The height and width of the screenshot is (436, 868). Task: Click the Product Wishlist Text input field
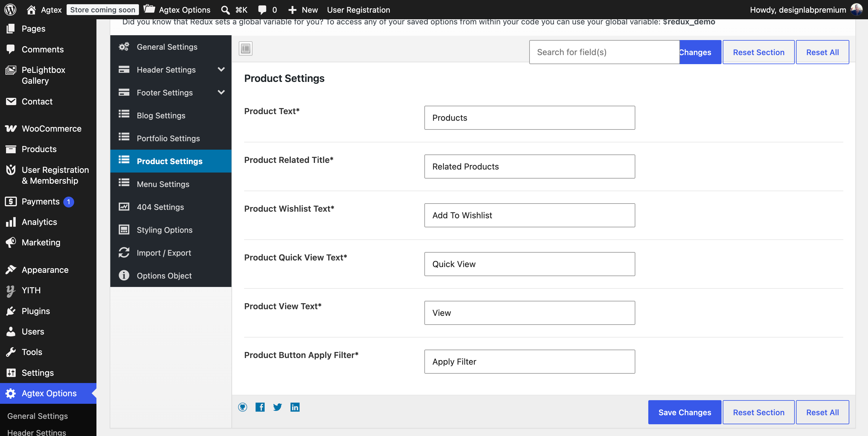530,216
